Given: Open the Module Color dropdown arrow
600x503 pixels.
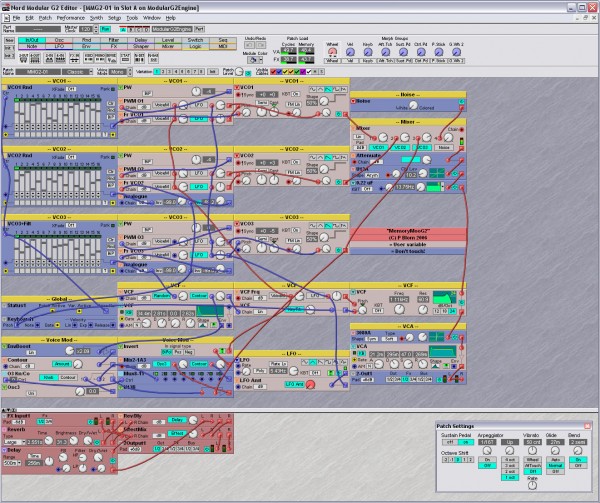Looking at the screenshot, I should tap(261, 60).
